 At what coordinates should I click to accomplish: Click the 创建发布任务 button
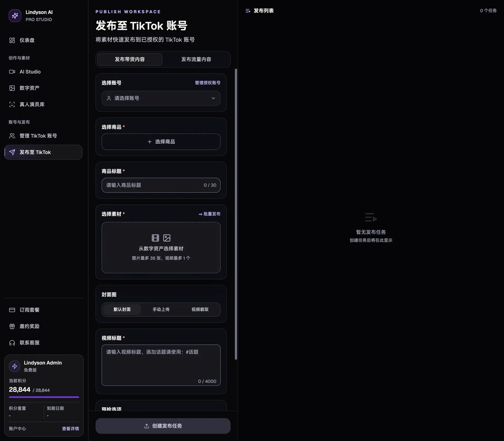(163, 426)
